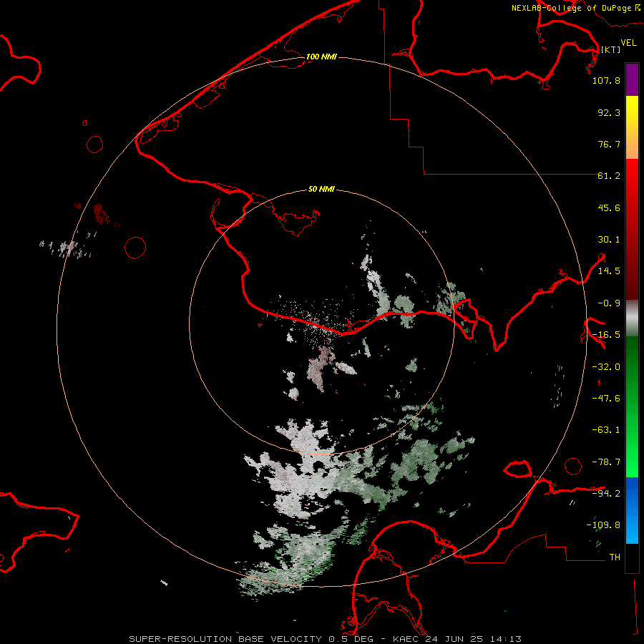Image resolution: width=644 pixels, height=644 pixels.
Task: Click the NEXLAB-College of DuPage watermark text
Action: pos(572,8)
